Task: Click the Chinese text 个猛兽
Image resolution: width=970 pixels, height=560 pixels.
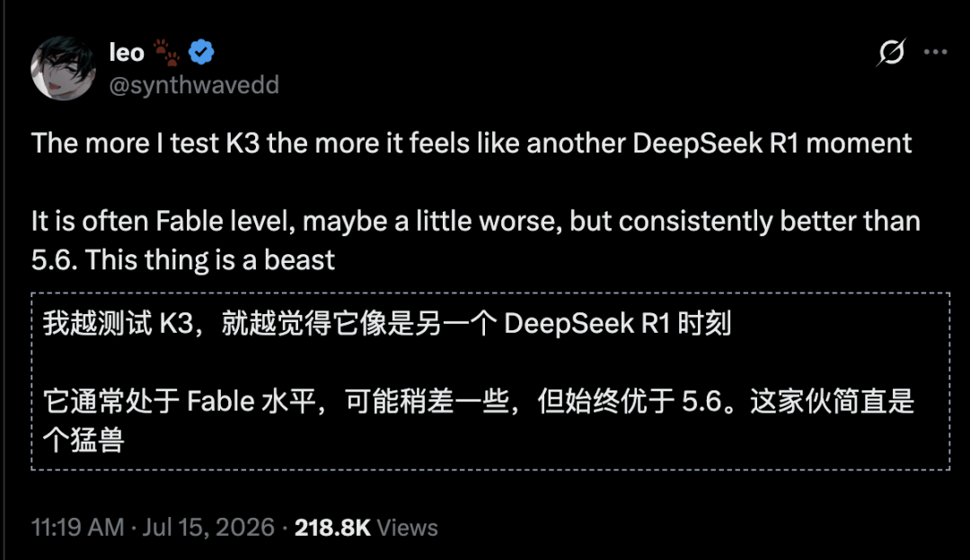Action: 84,440
